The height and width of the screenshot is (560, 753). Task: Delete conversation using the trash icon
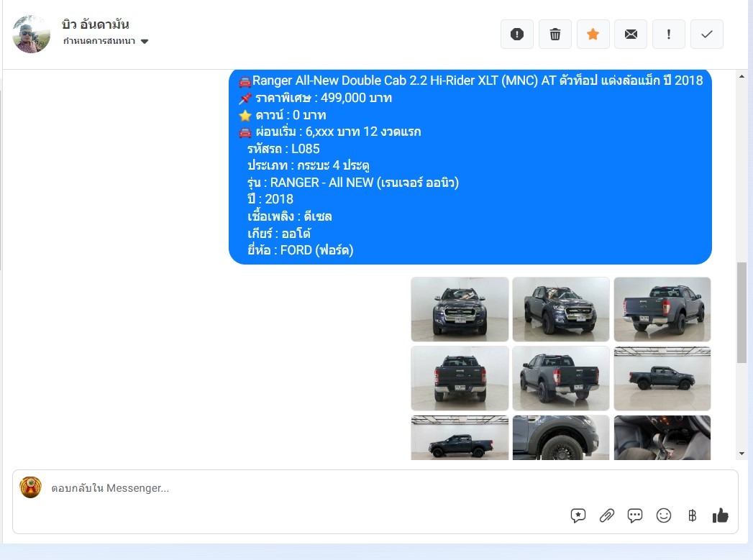[x=555, y=34]
